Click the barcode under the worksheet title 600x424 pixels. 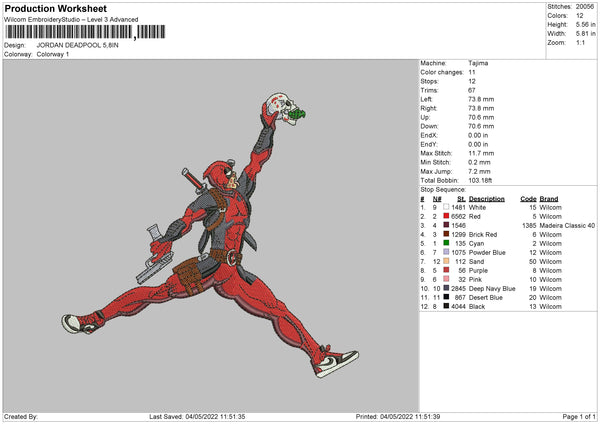(x=85, y=32)
